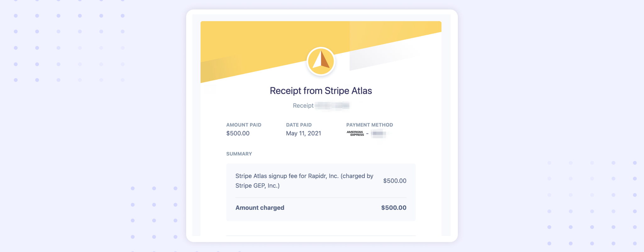Select the word "Receipt" before the number
Image resolution: width=644 pixels, height=252 pixels.
click(x=303, y=106)
